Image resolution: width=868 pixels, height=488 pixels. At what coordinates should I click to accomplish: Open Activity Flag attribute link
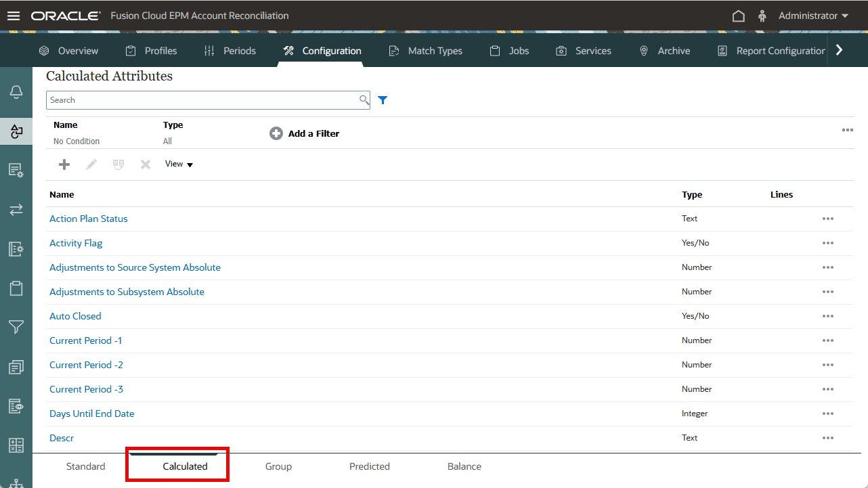click(x=76, y=243)
